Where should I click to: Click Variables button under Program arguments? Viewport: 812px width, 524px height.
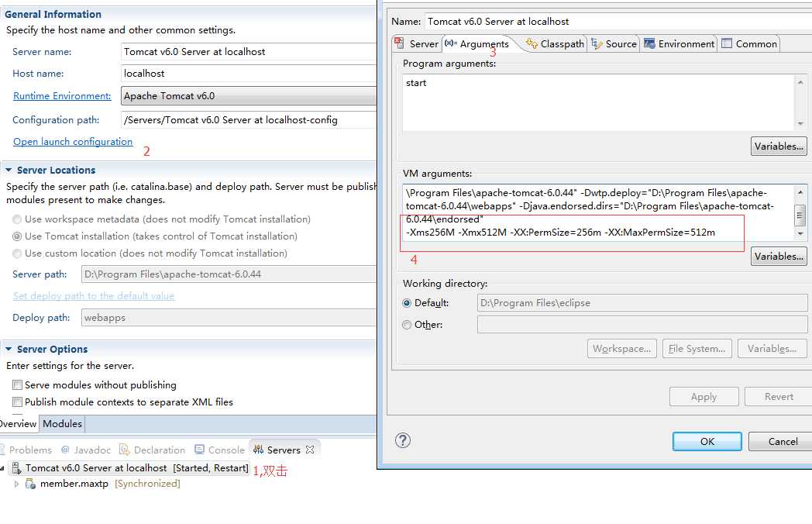(x=779, y=147)
